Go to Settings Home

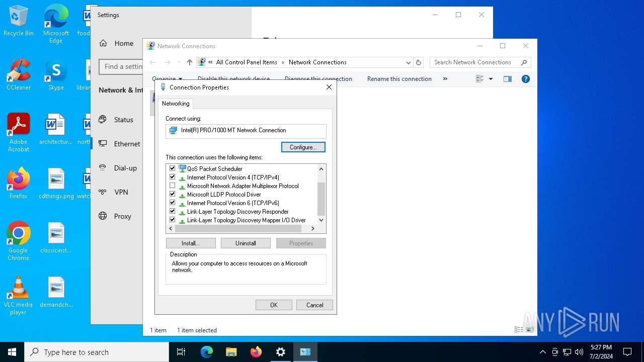(x=123, y=43)
